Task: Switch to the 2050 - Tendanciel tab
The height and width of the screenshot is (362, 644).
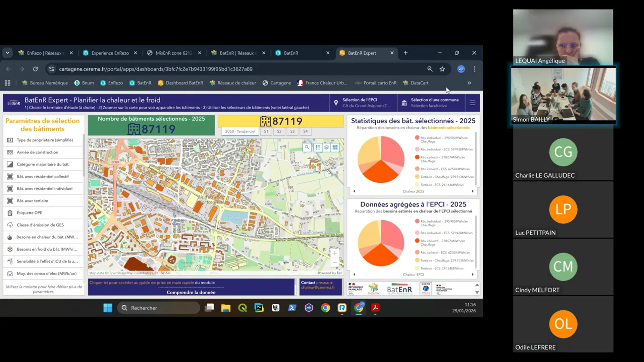Action: click(240, 131)
